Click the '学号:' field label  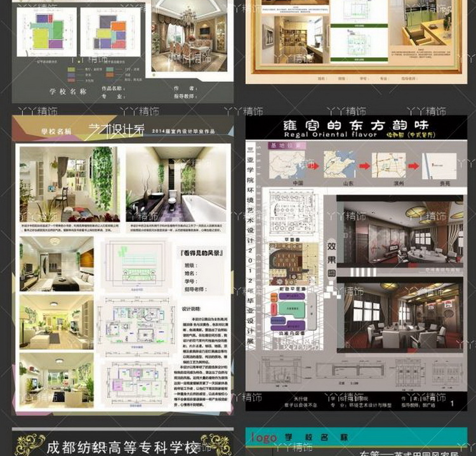[x=191, y=281]
